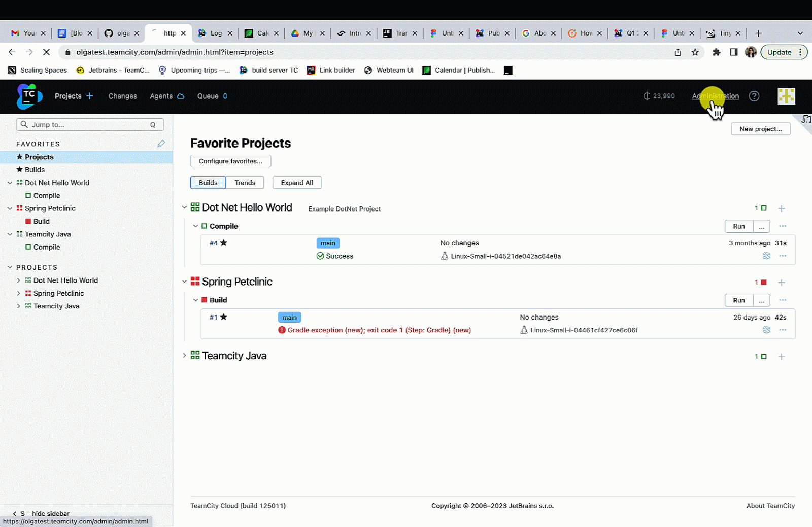Click star on build #4

point(224,243)
